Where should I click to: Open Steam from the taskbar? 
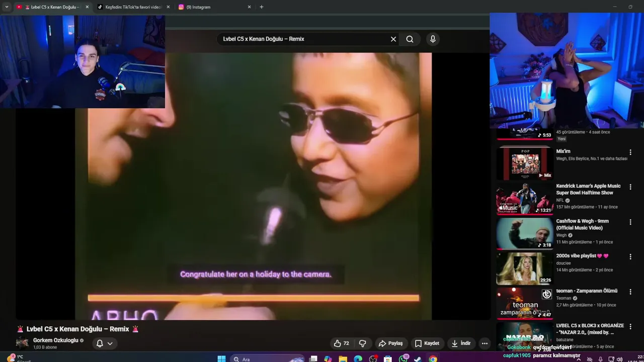point(418,359)
